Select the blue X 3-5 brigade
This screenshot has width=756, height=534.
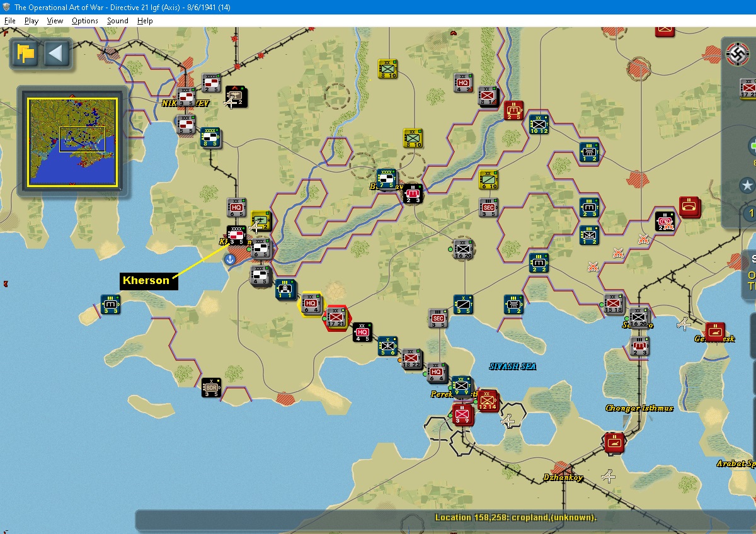click(x=463, y=304)
